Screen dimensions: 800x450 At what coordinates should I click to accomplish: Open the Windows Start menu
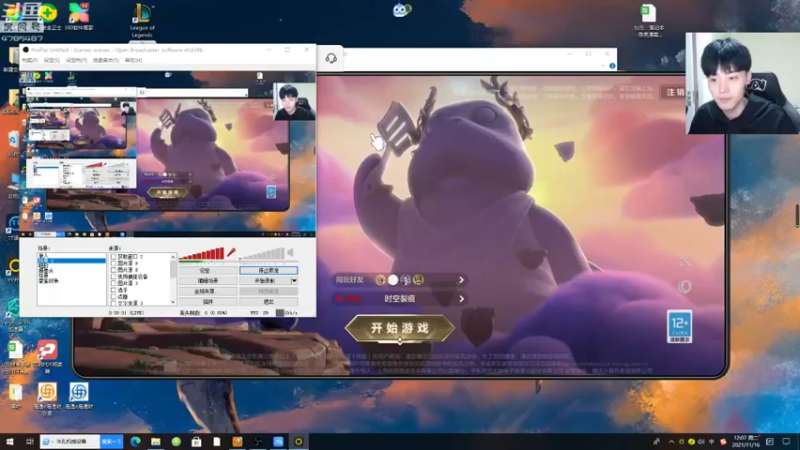click(9, 441)
